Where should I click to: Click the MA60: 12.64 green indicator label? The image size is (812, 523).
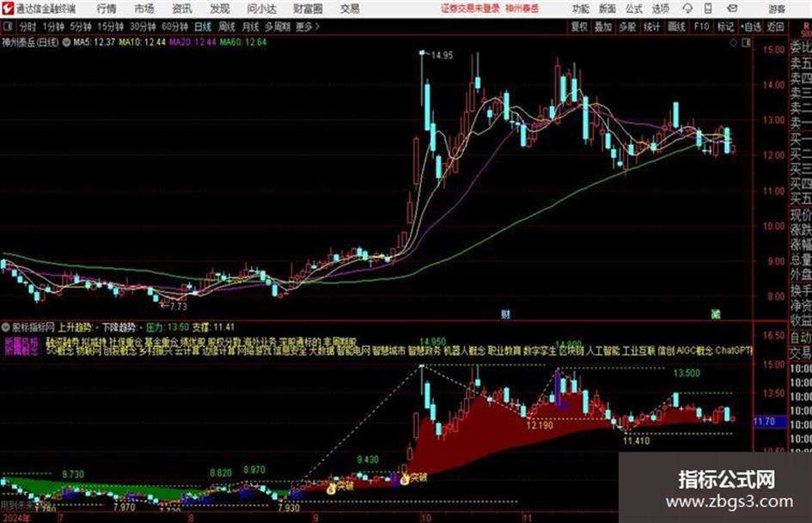243,42
